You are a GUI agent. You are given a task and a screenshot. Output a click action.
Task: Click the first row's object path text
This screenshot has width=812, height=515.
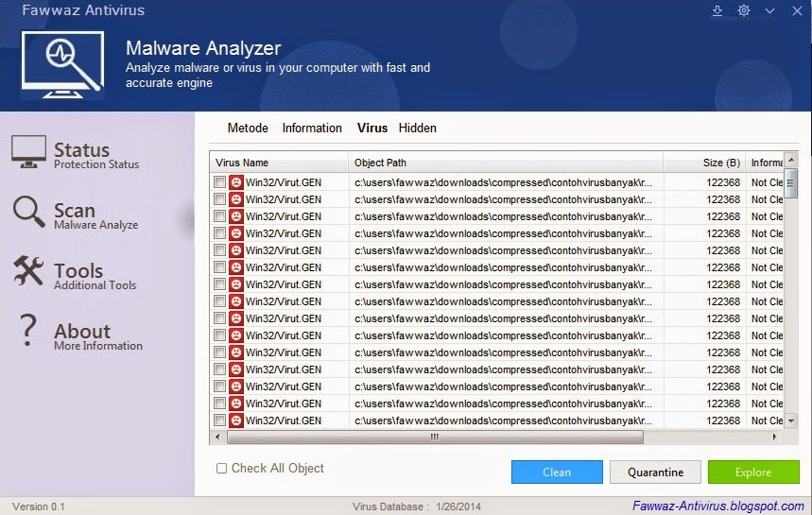point(503,182)
